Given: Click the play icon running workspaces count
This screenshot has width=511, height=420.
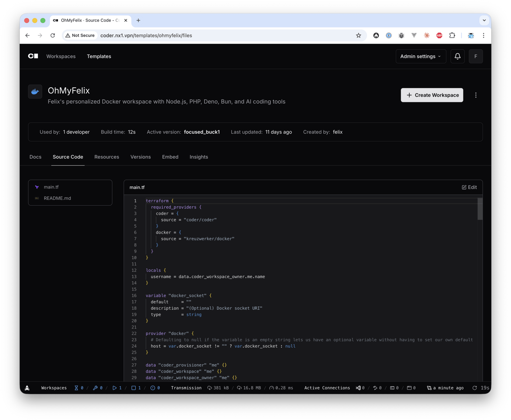Looking at the screenshot, I should (x=117, y=388).
